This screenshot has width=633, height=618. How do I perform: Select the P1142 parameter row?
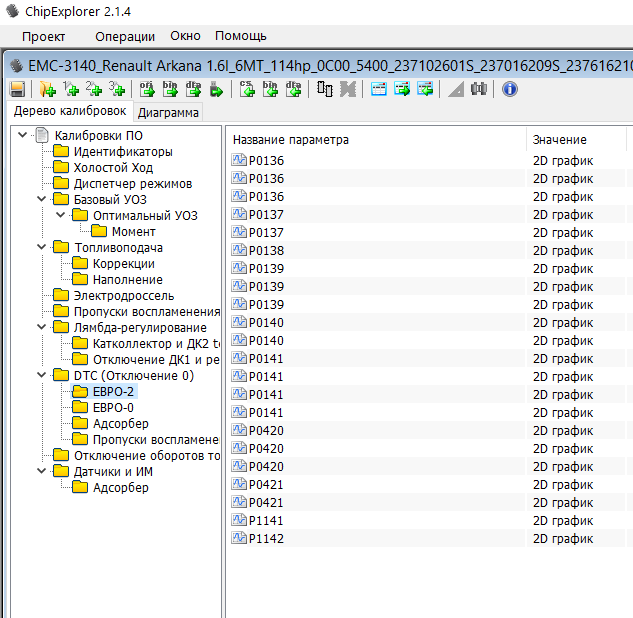266,538
